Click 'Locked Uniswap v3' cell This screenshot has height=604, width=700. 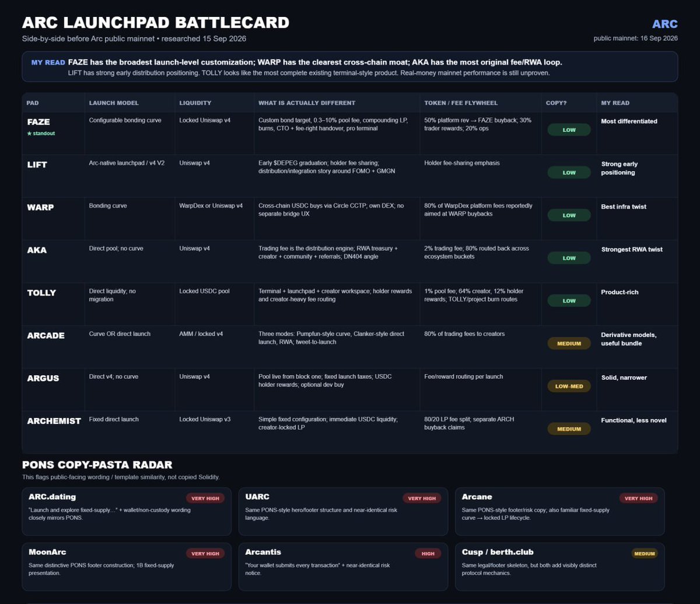click(206, 419)
